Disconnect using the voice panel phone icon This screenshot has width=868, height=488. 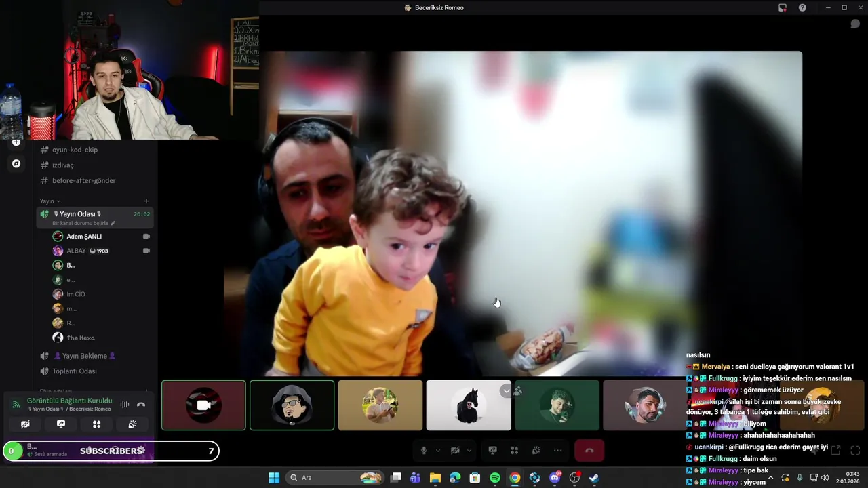pyautogui.click(x=141, y=405)
